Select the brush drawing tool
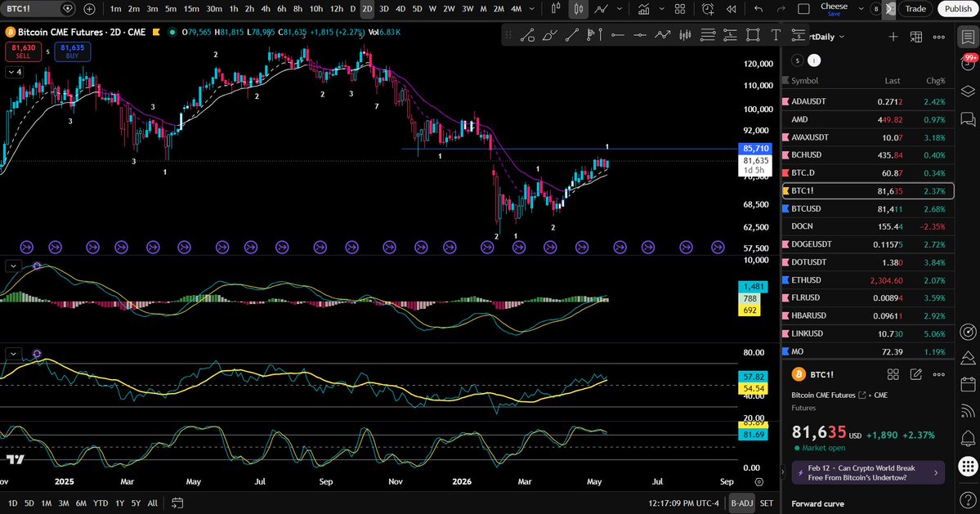Screen dimensions: 980x514 pyautogui.click(x=549, y=36)
